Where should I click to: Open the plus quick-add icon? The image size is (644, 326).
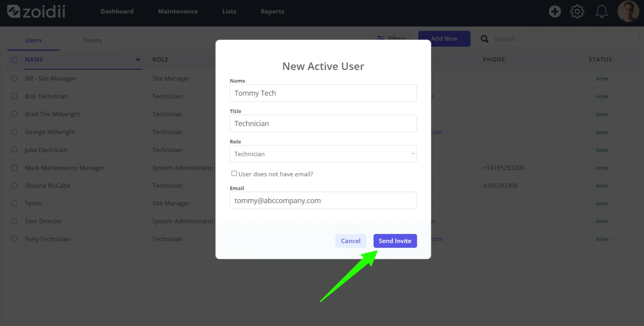click(555, 11)
